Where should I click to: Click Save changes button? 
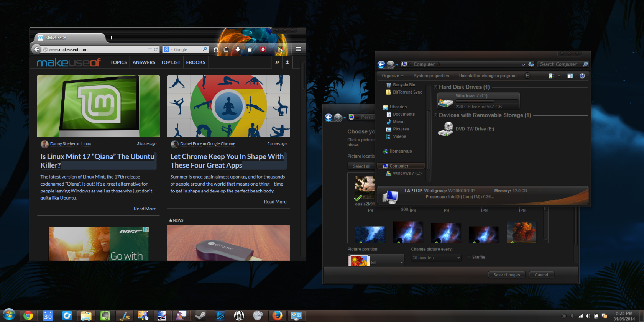pos(507,275)
